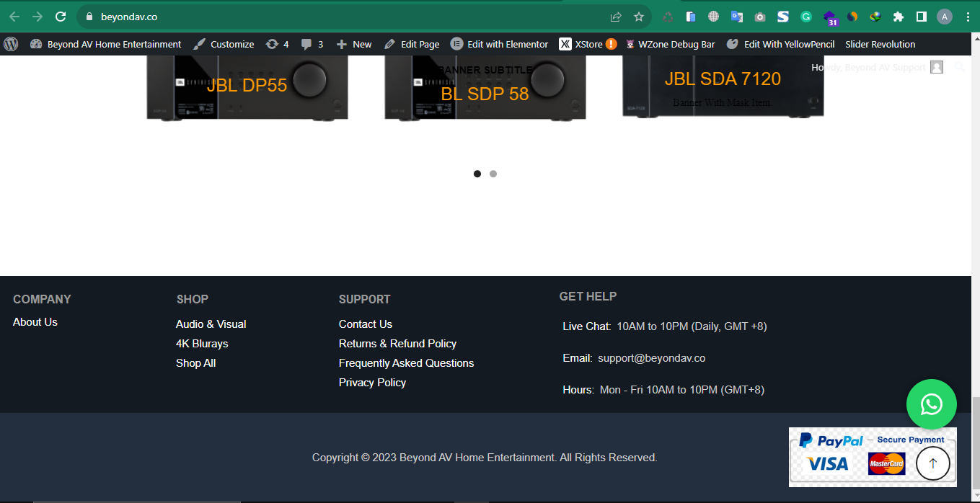Screen dimensions: 980x503
Task: Click the browser forward arrow
Action: pyautogui.click(x=37, y=17)
